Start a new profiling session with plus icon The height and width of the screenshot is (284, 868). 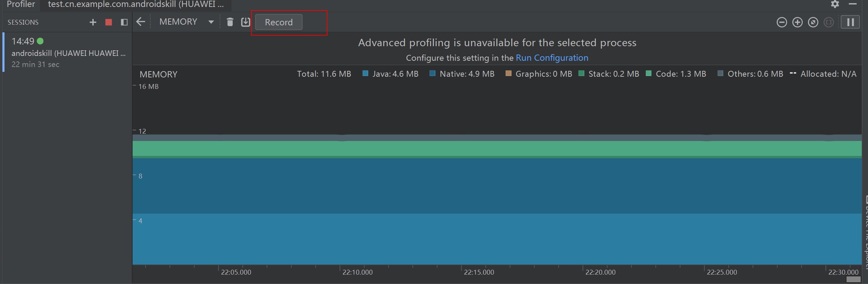(93, 22)
